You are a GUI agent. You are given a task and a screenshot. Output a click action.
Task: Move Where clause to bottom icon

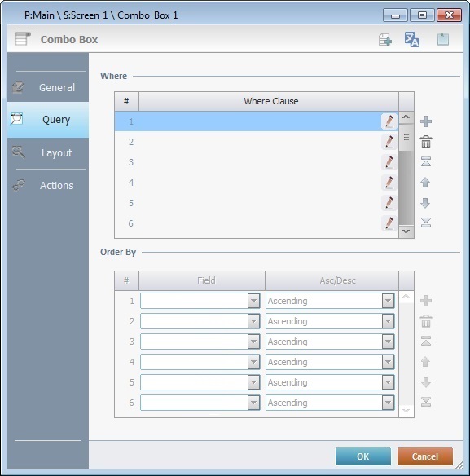tap(426, 223)
